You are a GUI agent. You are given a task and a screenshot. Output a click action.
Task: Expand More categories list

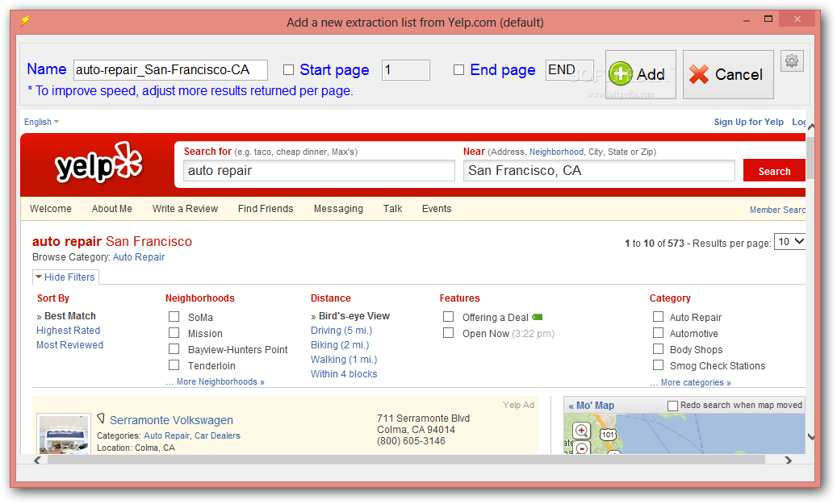[x=691, y=382]
